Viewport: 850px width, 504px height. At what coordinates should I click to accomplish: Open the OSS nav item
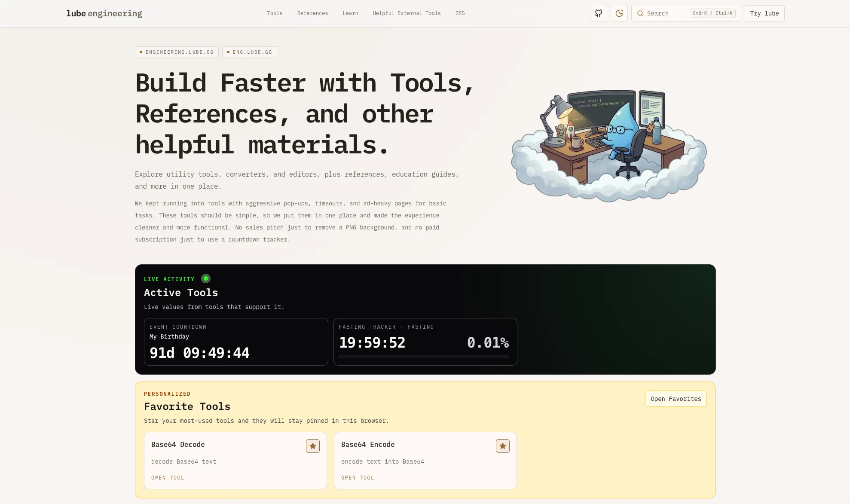[x=460, y=13]
